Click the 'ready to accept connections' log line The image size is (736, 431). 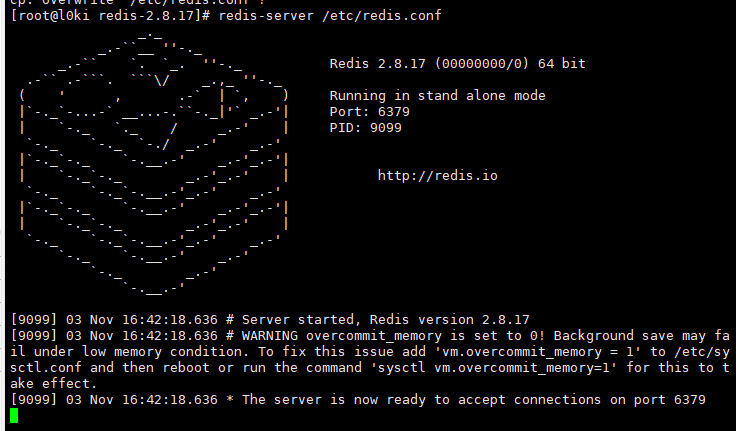450,400
